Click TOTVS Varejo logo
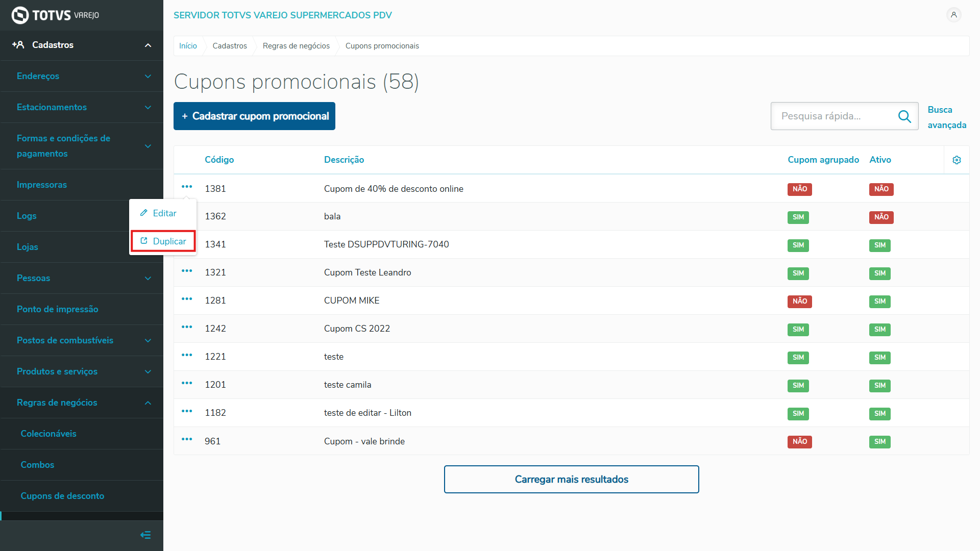This screenshot has height=551, width=980. pos(55,15)
